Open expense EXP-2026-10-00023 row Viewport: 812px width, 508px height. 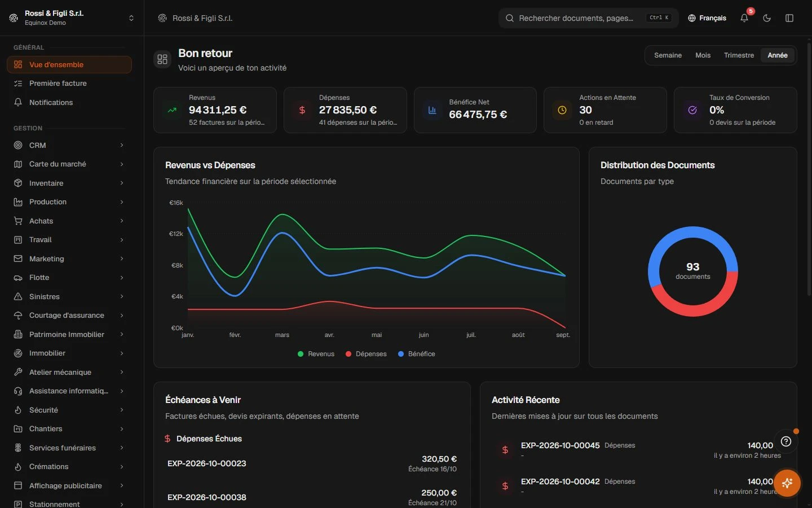point(312,463)
